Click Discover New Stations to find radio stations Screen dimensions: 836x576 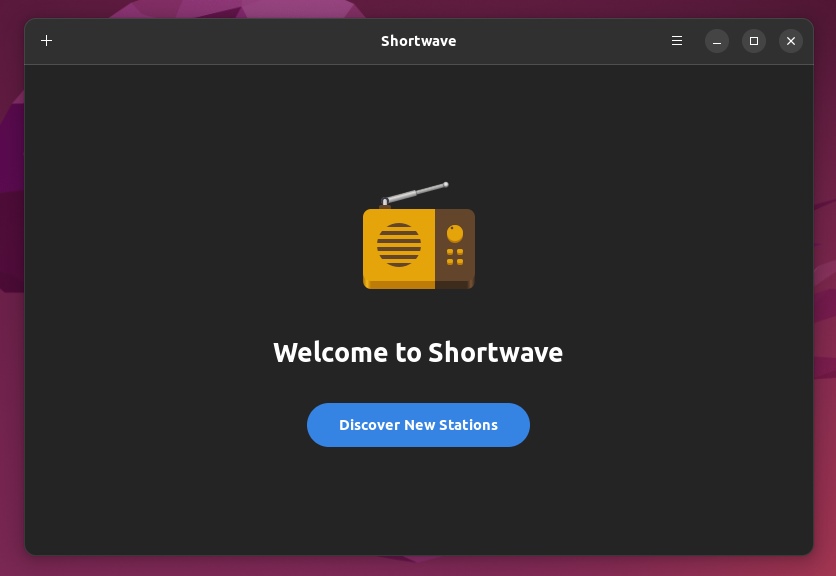(418, 425)
